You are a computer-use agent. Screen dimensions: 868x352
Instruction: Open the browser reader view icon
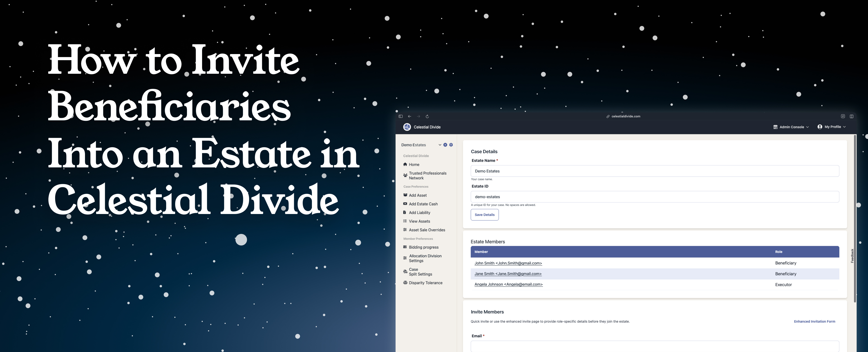point(843,116)
